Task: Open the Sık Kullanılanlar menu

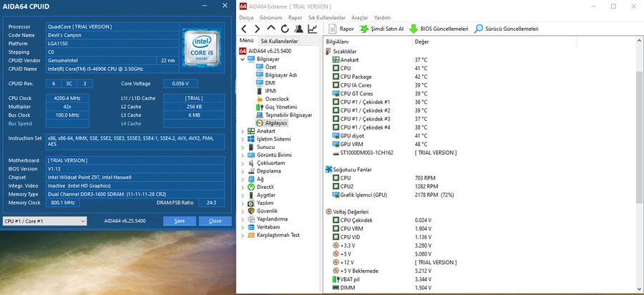Action: tap(327, 18)
